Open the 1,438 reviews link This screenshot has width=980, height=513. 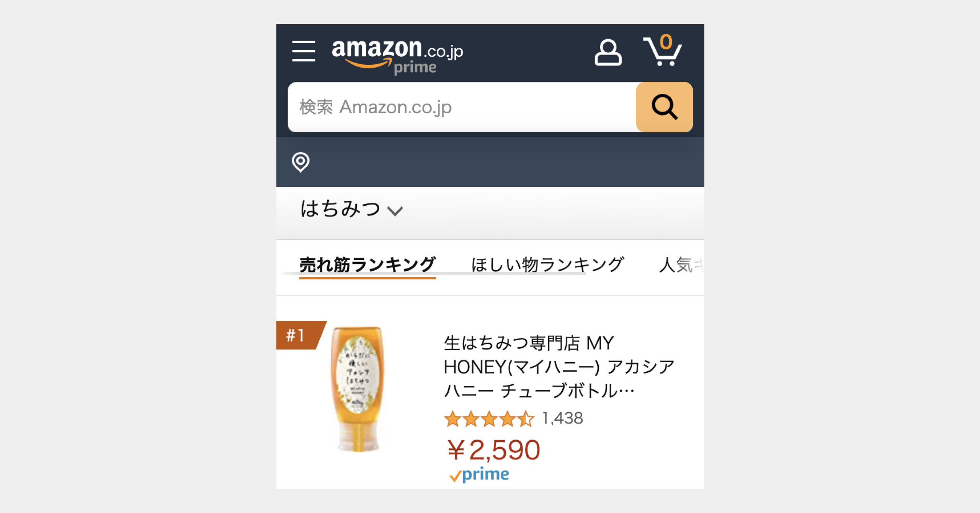tap(563, 418)
